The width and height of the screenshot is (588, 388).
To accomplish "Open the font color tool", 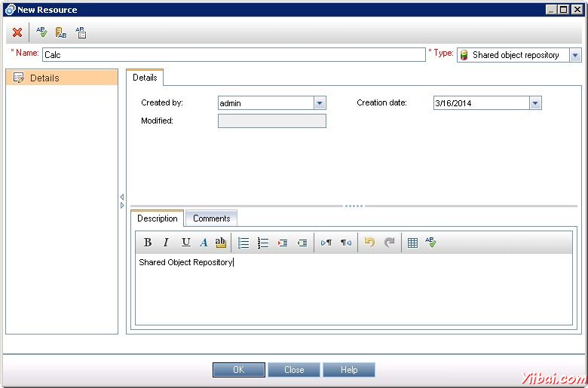I will (204, 243).
